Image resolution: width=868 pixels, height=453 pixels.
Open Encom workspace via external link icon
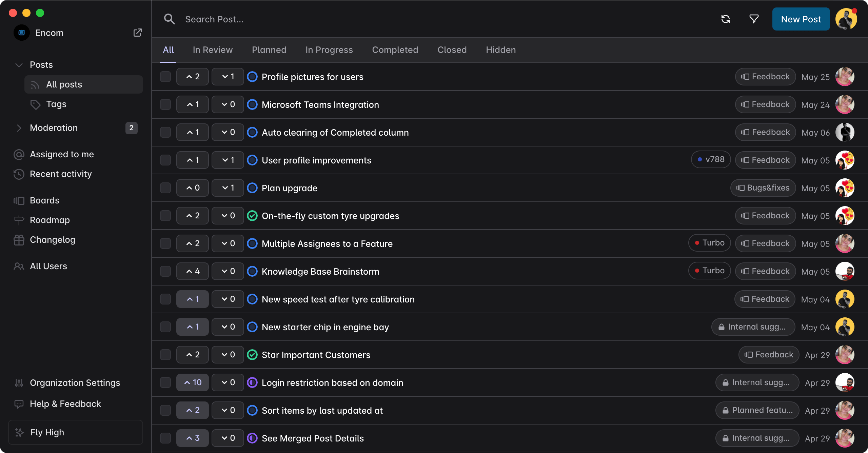click(x=138, y=33)
